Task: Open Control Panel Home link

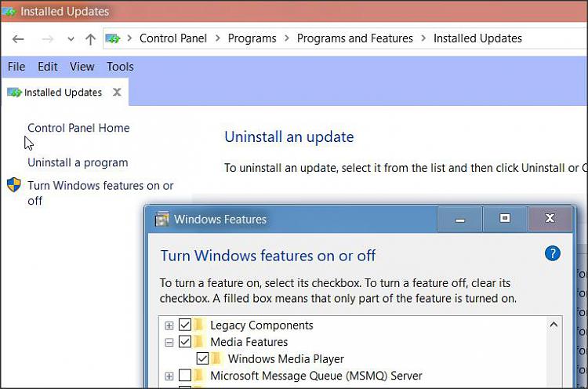Action: click(78, 128)
